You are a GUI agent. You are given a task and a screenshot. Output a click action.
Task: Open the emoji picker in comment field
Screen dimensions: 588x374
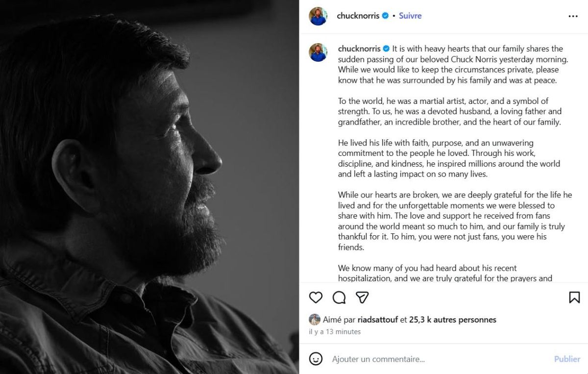pyautogui.click(x=316, y=359)
